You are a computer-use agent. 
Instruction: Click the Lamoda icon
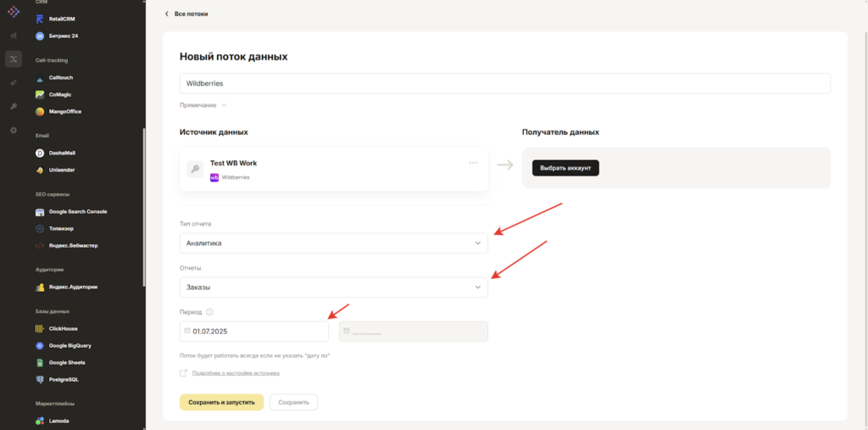tap(40, 422)
